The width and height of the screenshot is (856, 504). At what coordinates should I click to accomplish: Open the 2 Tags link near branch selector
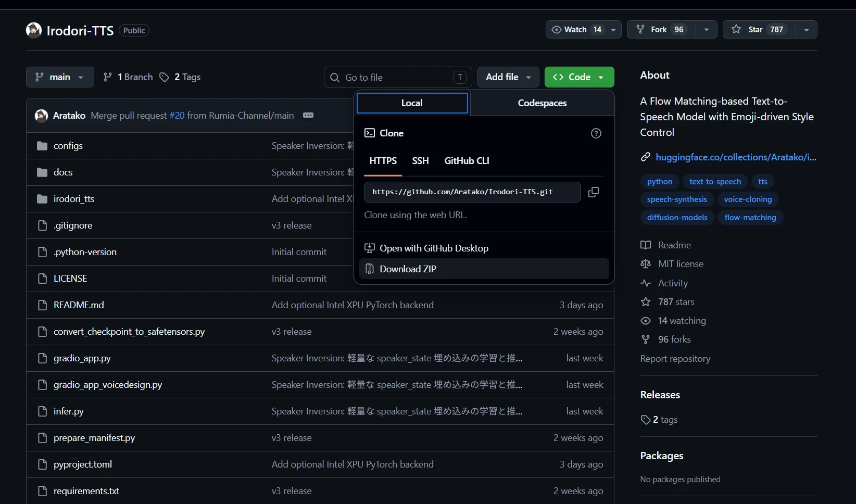pyautogui.click(x=180, y=77)
